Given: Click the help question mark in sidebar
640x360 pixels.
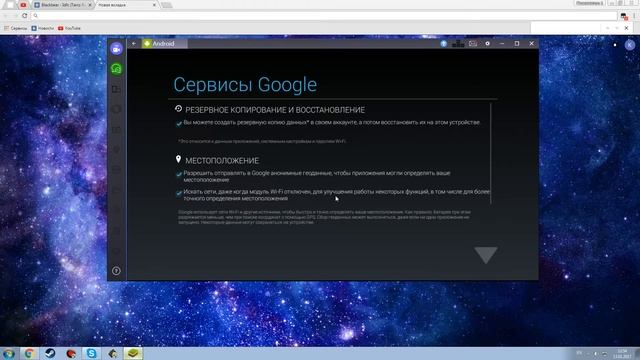Looking at the screenshot, I should (x=116, y=271).
